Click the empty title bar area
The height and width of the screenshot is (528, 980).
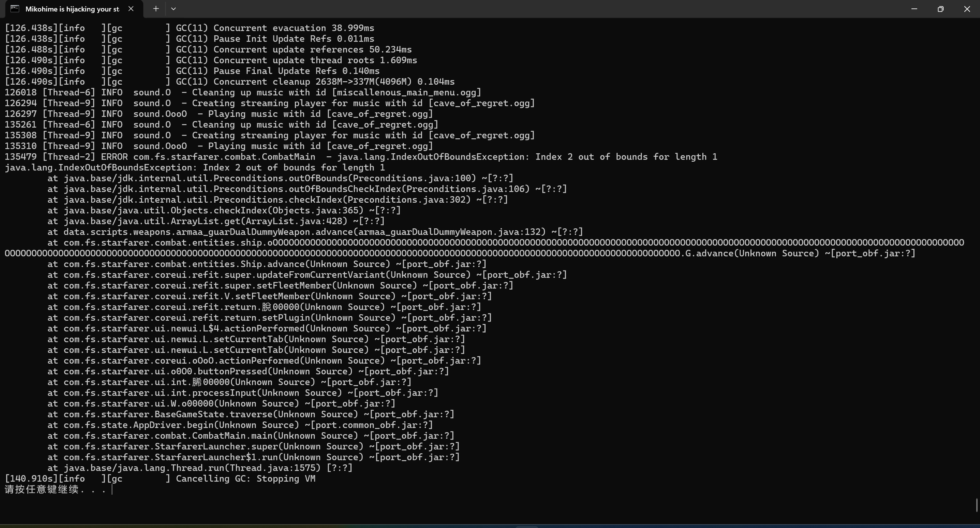coord(536,9)
